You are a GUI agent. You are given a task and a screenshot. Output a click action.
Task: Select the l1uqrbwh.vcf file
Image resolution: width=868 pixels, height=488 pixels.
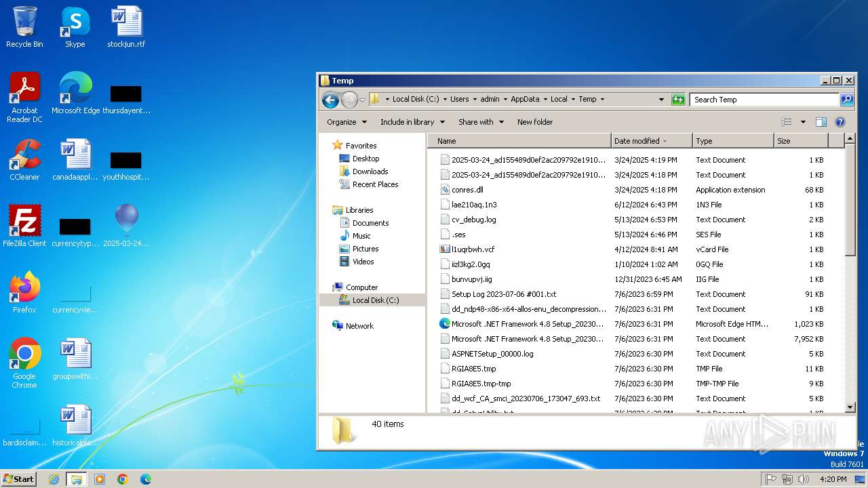pyautogui.click(x=473, y=249)
